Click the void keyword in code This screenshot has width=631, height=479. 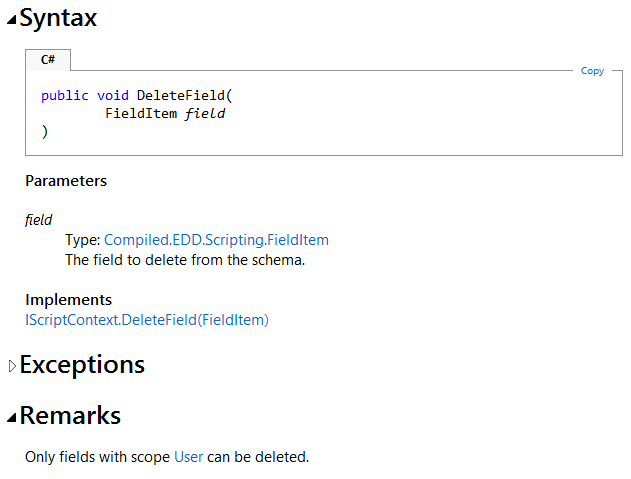[x=114, y=96]
